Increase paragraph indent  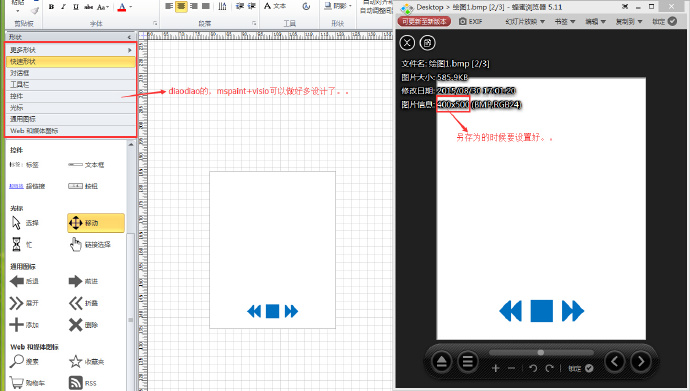(x=252, y=6)
